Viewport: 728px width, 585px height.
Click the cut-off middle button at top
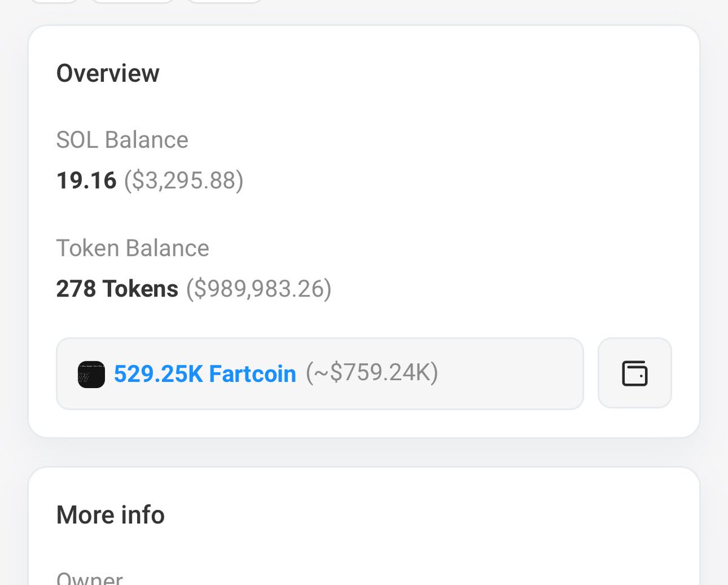133,1
